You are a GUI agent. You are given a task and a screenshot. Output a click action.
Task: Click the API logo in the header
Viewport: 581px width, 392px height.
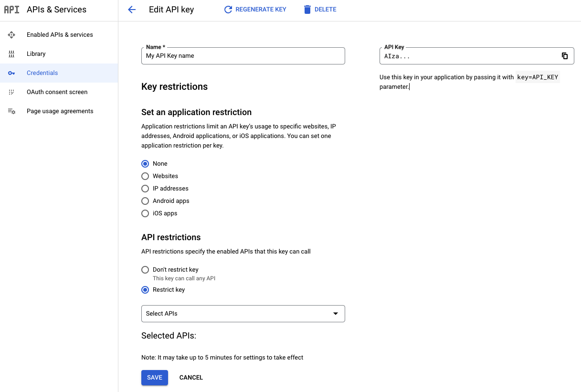[x=12, y=9]
